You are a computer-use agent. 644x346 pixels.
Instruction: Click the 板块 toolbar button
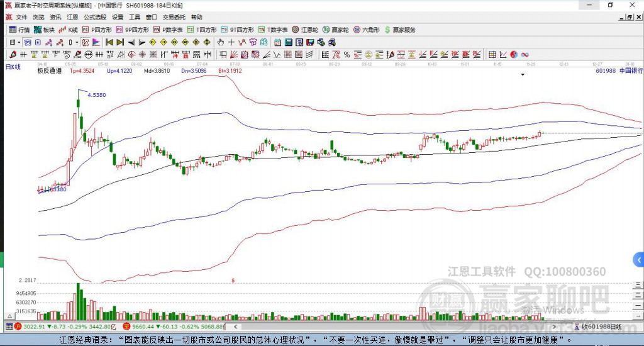[45, 30]
